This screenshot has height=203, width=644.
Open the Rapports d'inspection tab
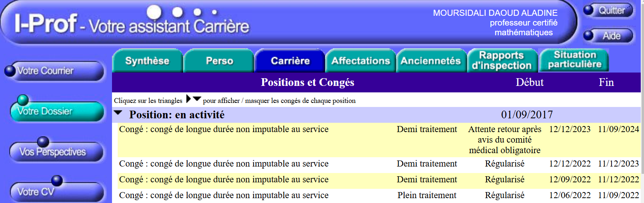coord(502,60)
